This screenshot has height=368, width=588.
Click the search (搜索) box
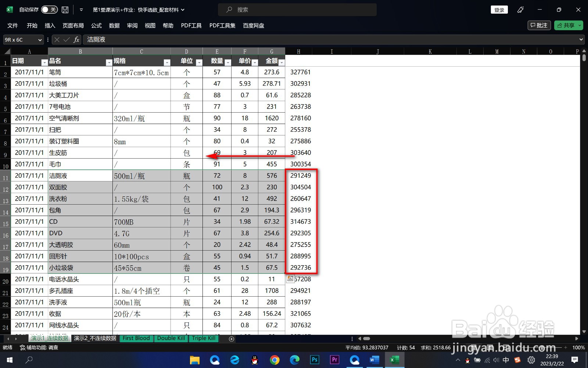pyautogui.click(x=297, y=10)
